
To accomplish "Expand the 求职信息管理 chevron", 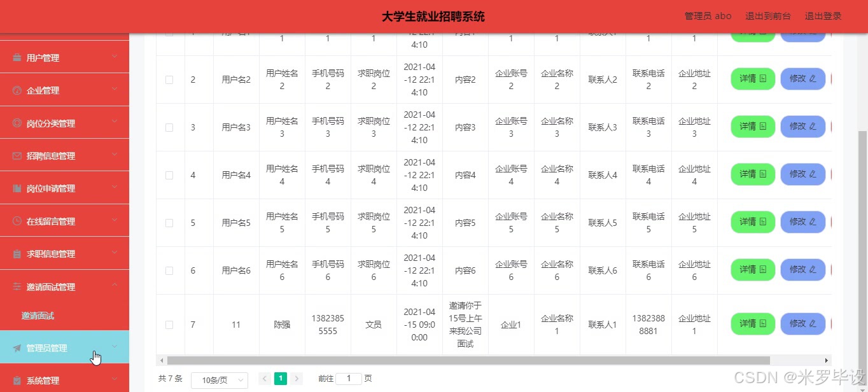I will [x=115, y=253].
